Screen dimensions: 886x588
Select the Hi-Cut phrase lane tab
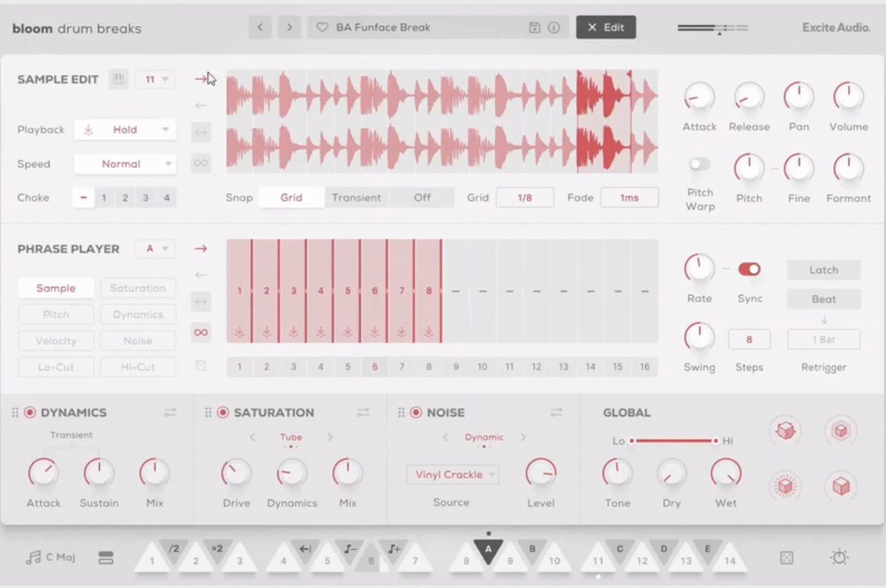point(138,367)
